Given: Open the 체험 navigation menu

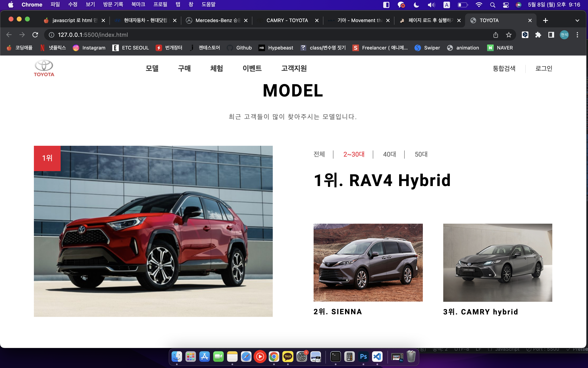Looking at the screenshot, I should point(216,68).
